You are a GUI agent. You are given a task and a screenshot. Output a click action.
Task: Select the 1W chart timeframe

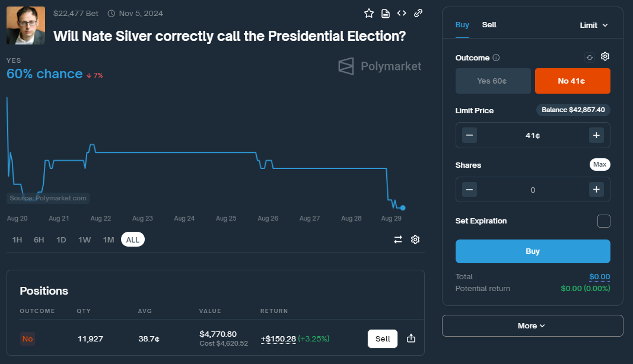point(84,240)
